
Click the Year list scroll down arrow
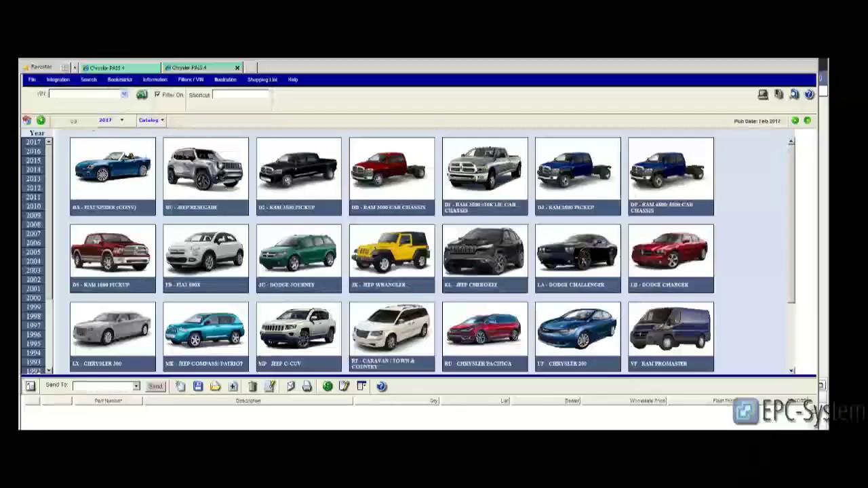click(x=48, y=370)
